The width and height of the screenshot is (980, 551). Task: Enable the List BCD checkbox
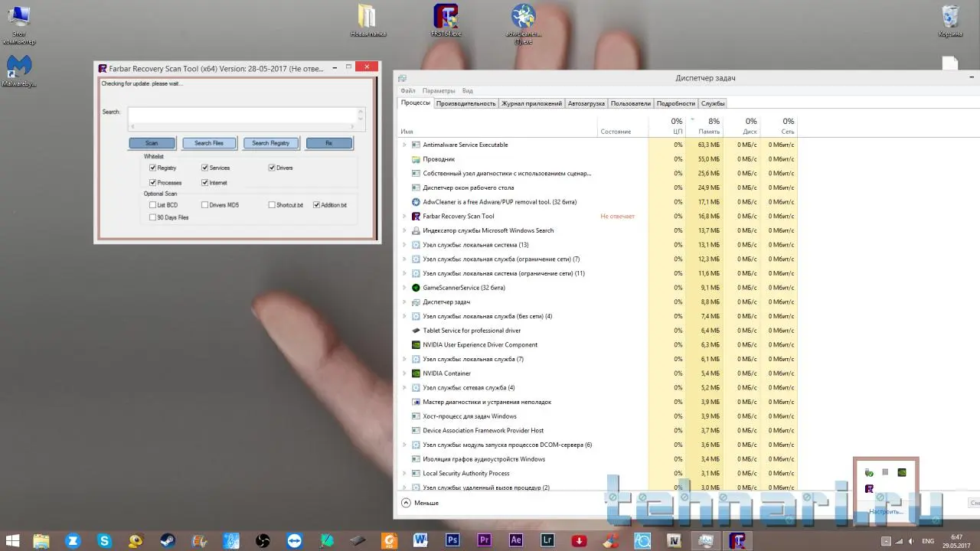[x=153, y=205]
